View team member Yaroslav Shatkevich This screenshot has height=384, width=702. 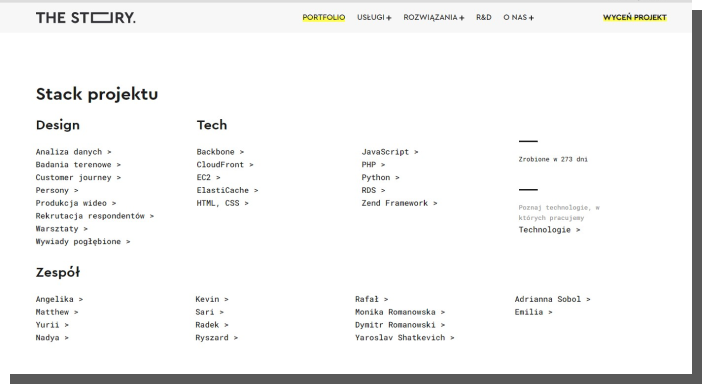coord(405,337)
